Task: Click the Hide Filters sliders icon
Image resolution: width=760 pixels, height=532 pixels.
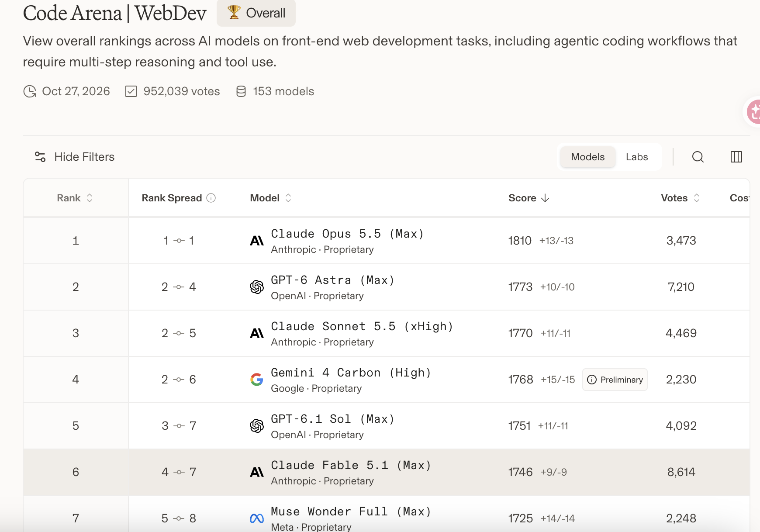Action: [x=40, y=157]
